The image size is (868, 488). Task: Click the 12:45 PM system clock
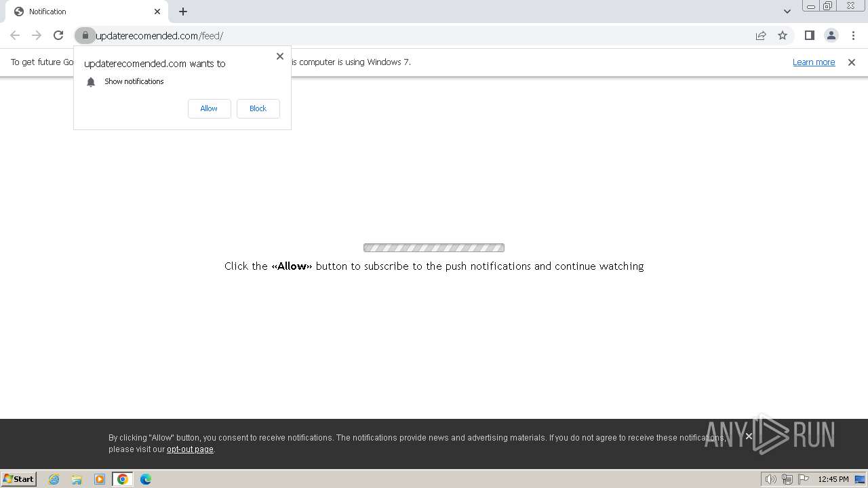pos(833,479)
